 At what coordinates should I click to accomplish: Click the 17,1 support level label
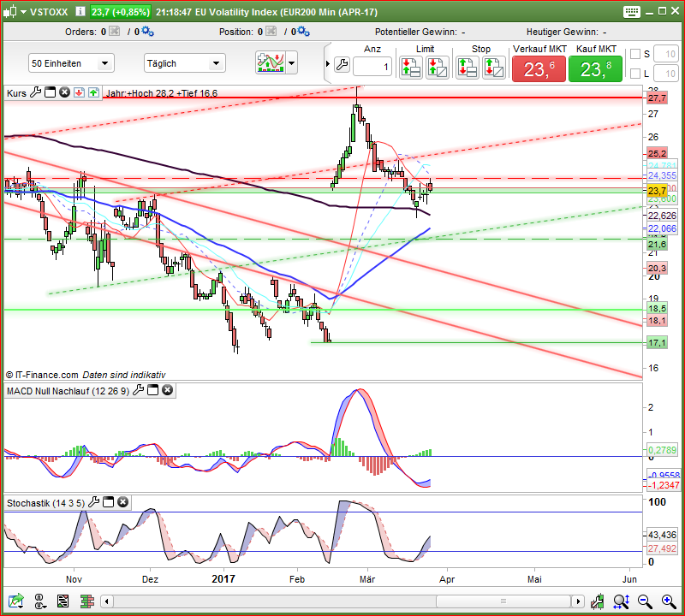pyautogui.click(x=657, y=343)
